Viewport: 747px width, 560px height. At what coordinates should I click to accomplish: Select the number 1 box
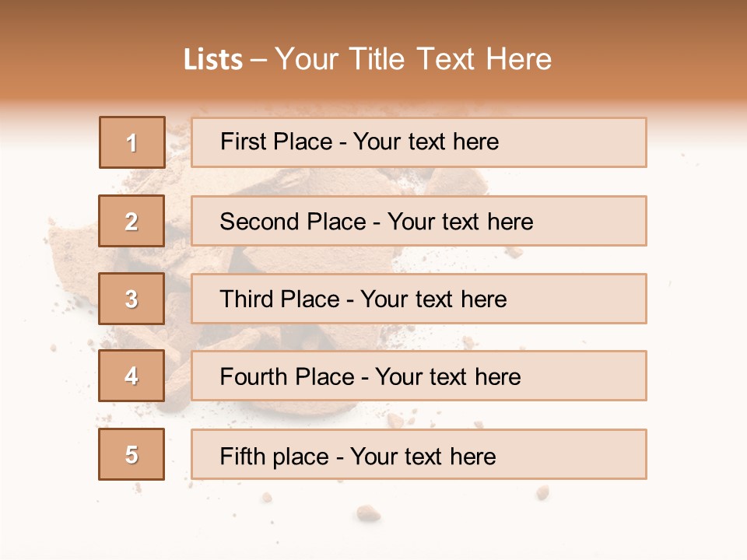(132, 142)
